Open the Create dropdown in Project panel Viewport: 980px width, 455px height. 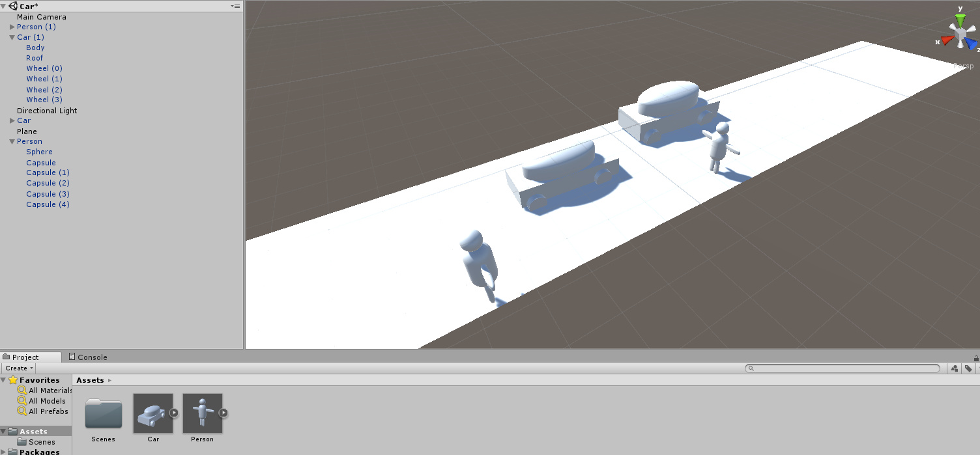click(20, 368)
